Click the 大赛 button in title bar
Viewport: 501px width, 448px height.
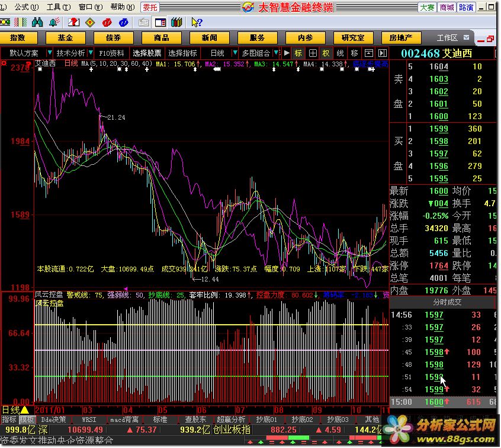point(427,7)
